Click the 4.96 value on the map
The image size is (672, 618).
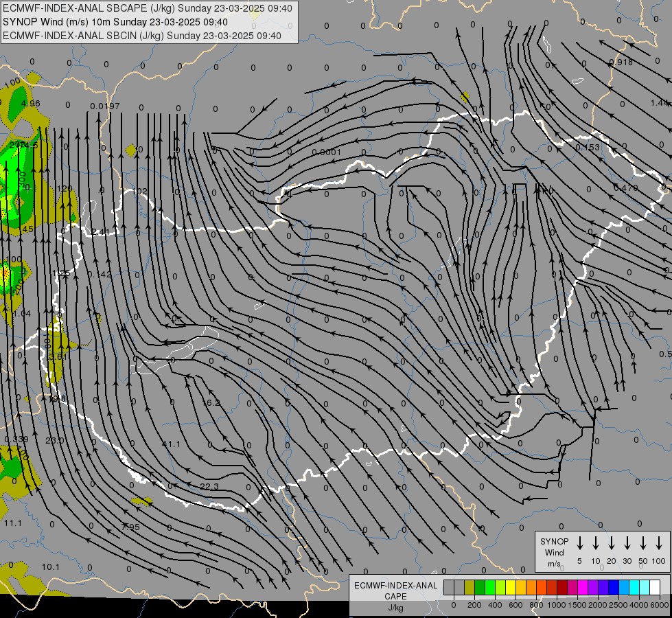30,104
